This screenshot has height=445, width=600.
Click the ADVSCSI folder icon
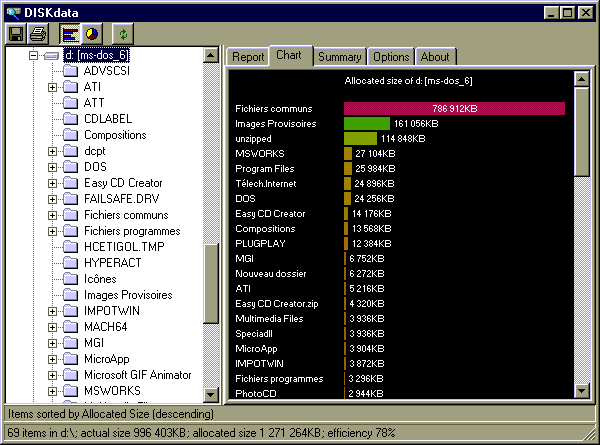70,71
